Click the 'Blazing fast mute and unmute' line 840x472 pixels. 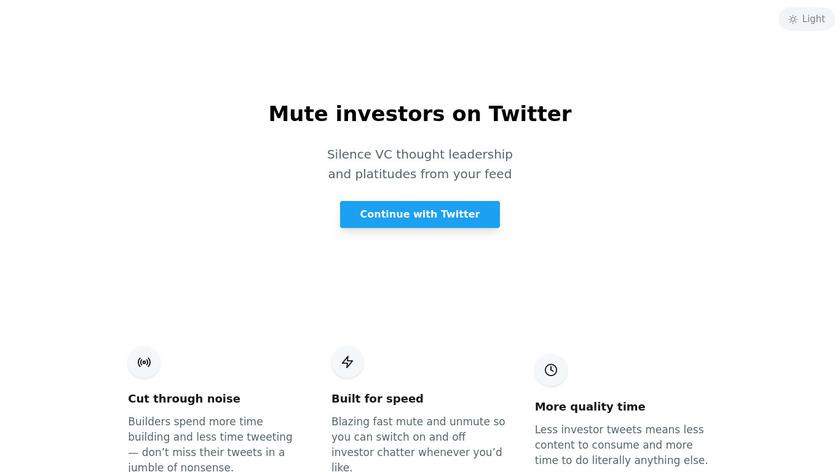tap(418, 422)
